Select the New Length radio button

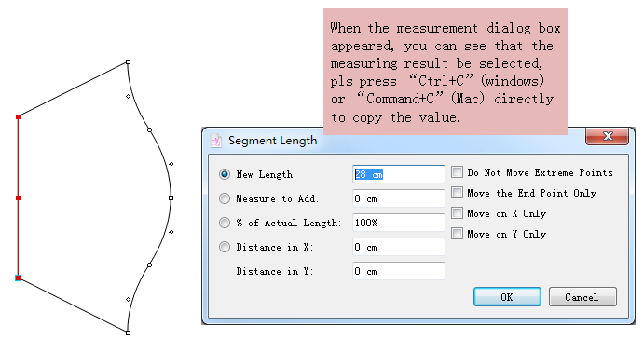225,174
